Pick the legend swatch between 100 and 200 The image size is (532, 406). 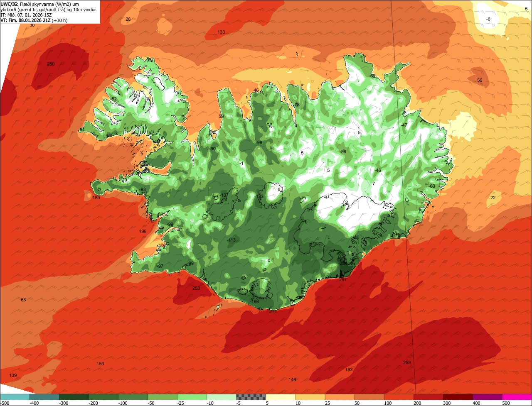pyautogui.click(x=398, y=397)
